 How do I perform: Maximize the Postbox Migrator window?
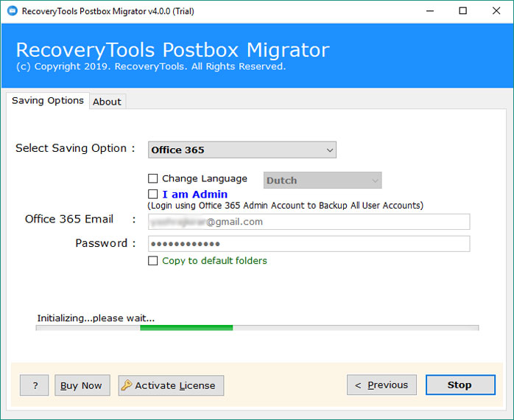point(463,11)
